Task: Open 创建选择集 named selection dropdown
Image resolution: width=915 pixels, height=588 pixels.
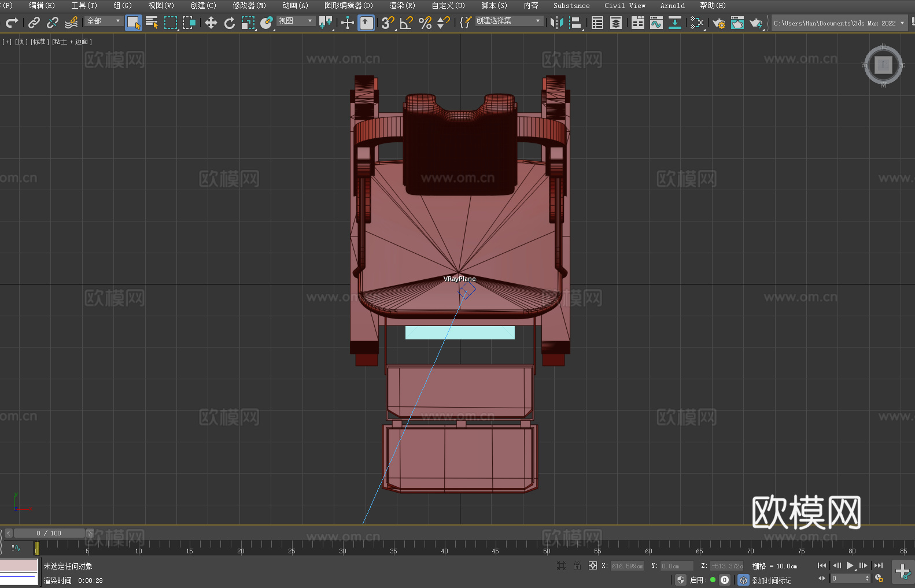Action: 509,21
